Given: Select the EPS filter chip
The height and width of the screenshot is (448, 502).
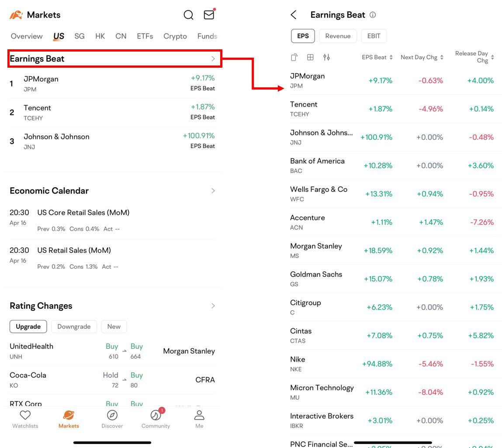Looking at the screenshot, I should click(303, 36).
